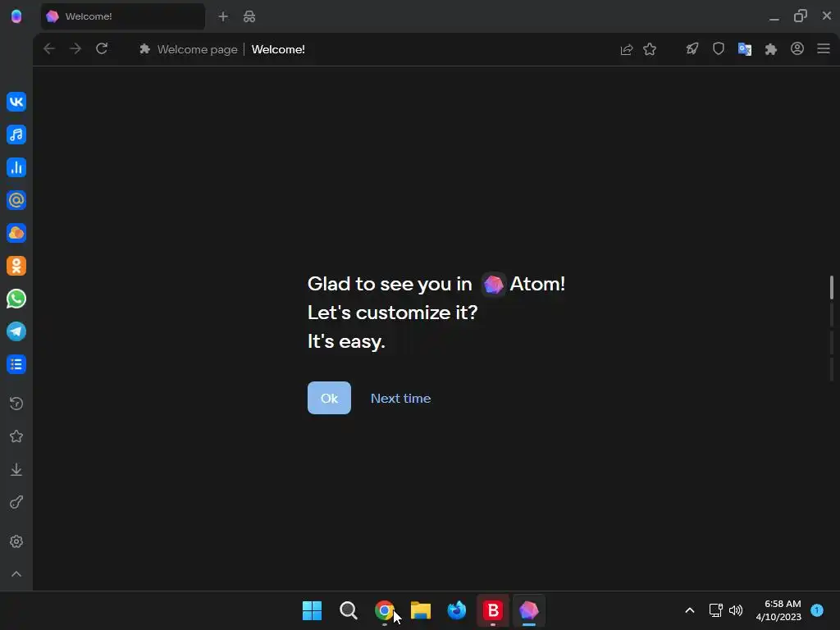Open the VK sidebar shortcut
The height and width of the screenshot is (630, 840).
tap(16, 102)
